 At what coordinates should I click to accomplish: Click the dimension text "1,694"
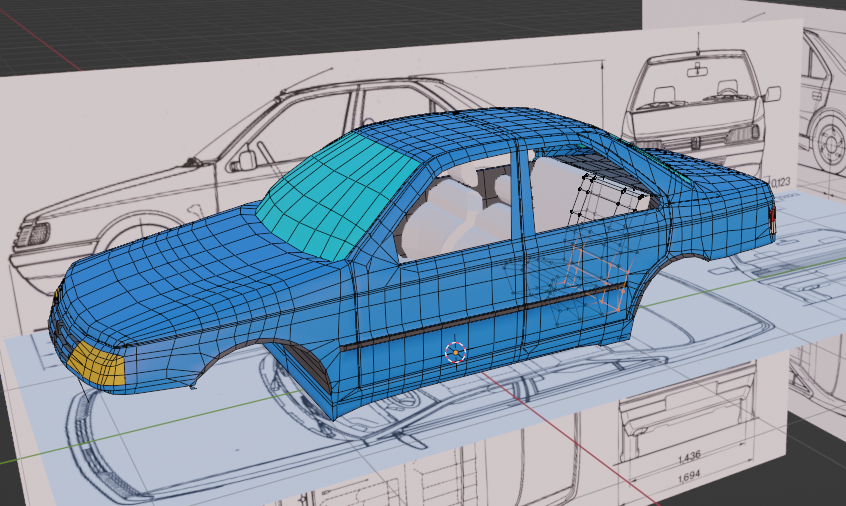coord(688,475)
